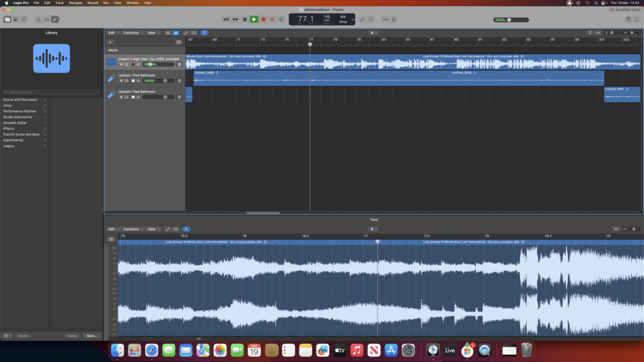The width and height of the screenshot is (644, 362).
Task: Open the Mixer from the control bar
Action: (47, 19)
